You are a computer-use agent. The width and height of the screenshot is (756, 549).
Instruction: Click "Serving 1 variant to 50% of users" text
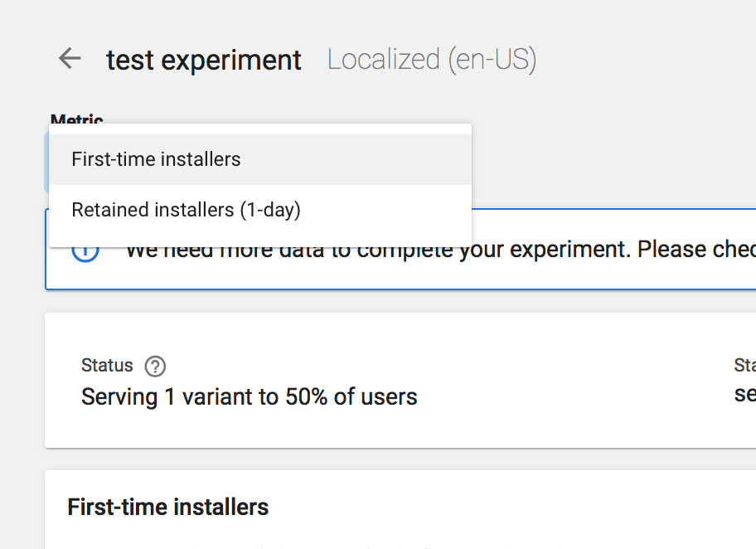pos(249,397)
